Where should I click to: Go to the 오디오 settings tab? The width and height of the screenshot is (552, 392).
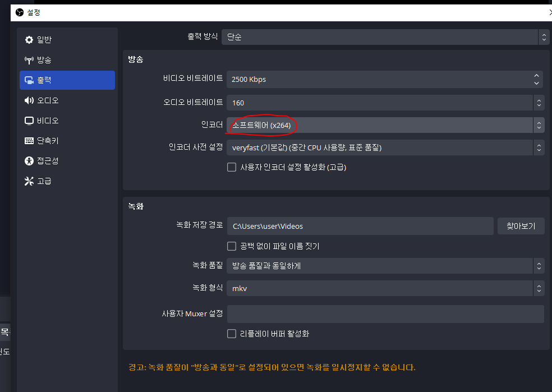click(x=67, y=100)
